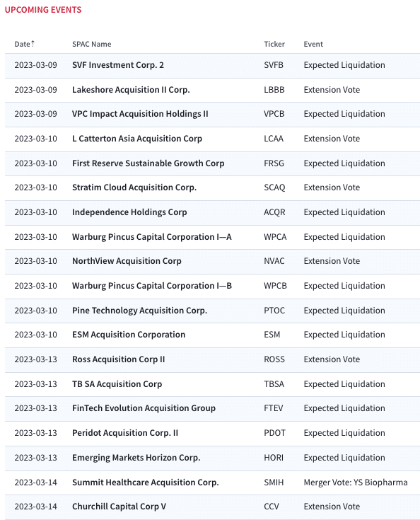Open Warburg Pincus Capital Corporation I—A
The height and width of the screenshot is (520, 420).
[152, 237]
